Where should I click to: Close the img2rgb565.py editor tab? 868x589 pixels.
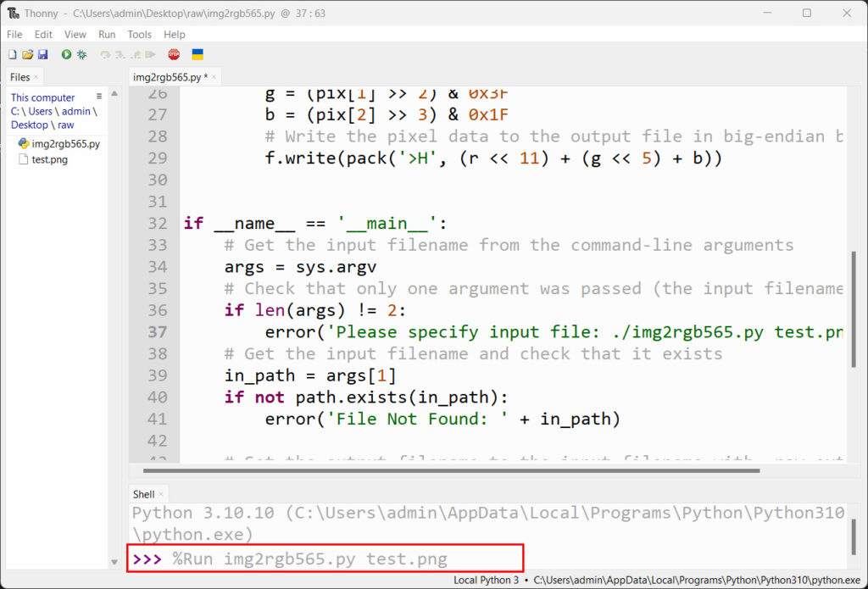[215, 77]
